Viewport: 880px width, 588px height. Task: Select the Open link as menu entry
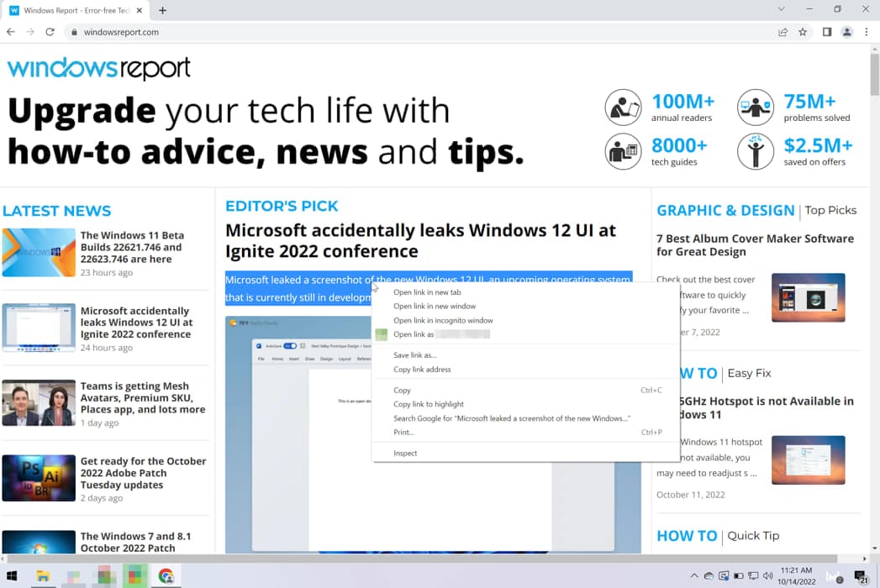tap(526, 334)
